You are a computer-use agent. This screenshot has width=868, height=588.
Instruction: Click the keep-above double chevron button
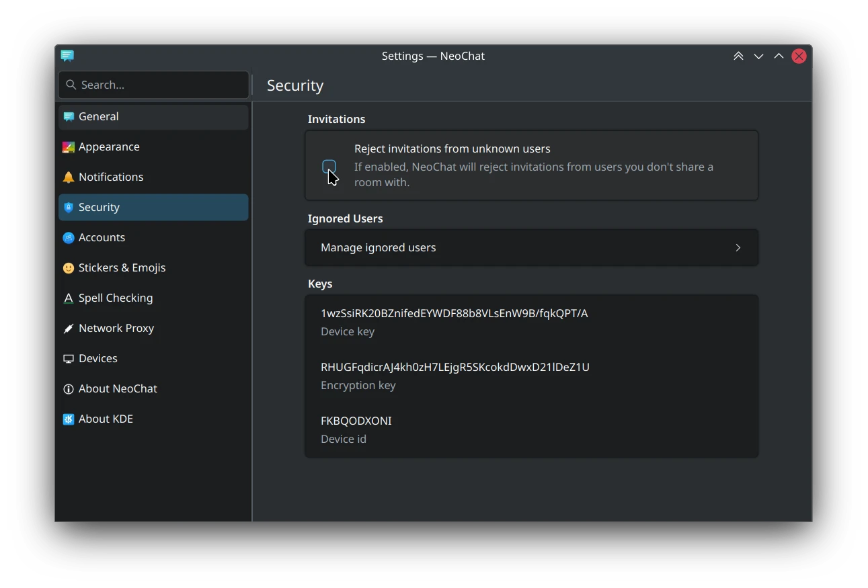(738, 56)
